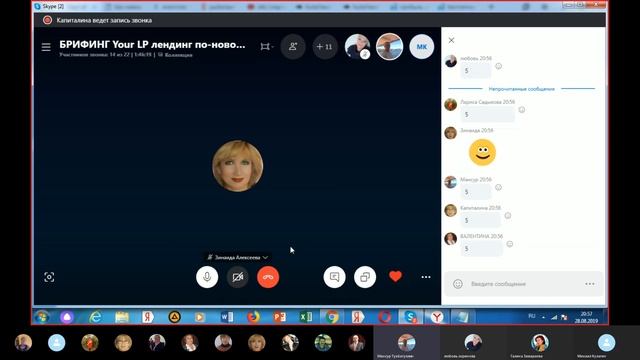This screenshot has height=360, width=640.
Task: Switch the call view layout
Action: tap(267, 47)
